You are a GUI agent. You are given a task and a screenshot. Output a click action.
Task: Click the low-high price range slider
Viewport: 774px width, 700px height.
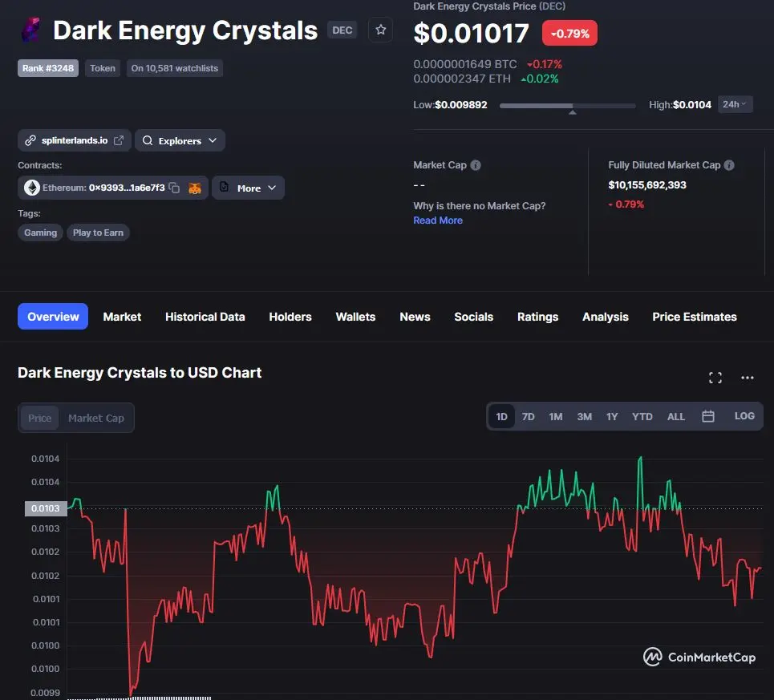point(568,106)
